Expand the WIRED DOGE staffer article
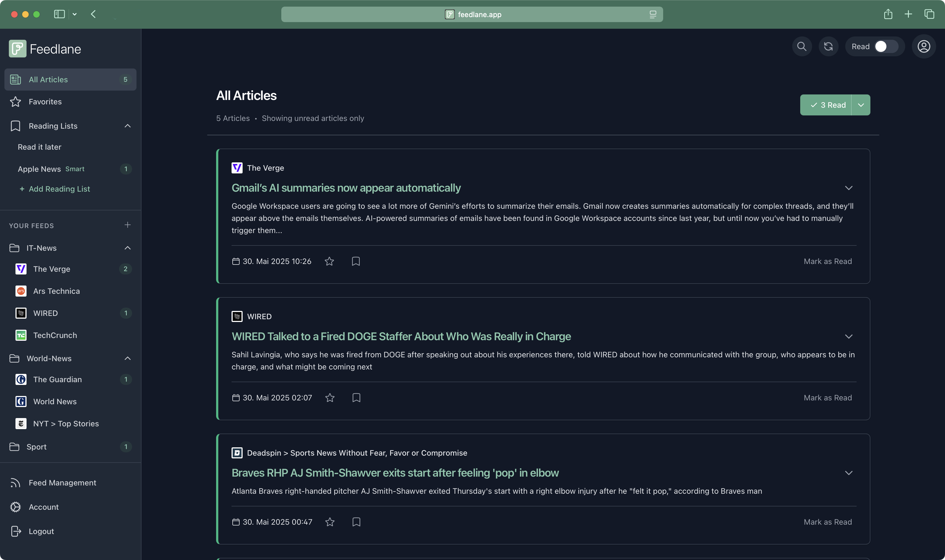This screenshot has height=560, width=945. click(848, 336)
